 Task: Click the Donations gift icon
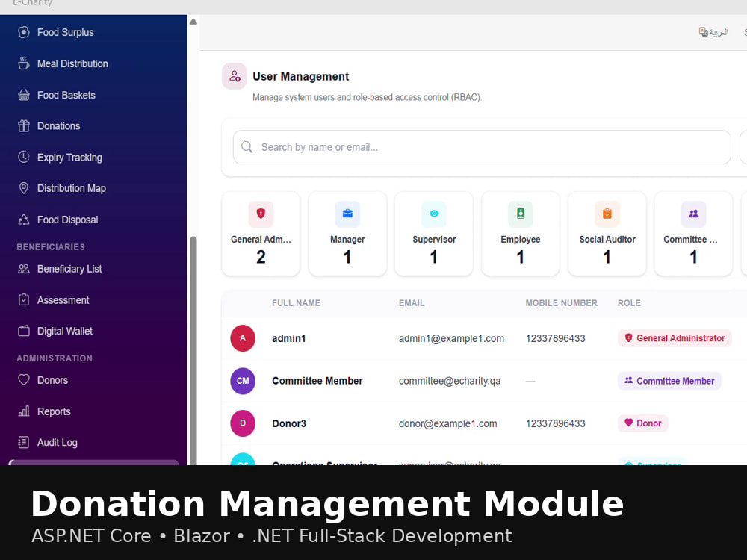24,126
